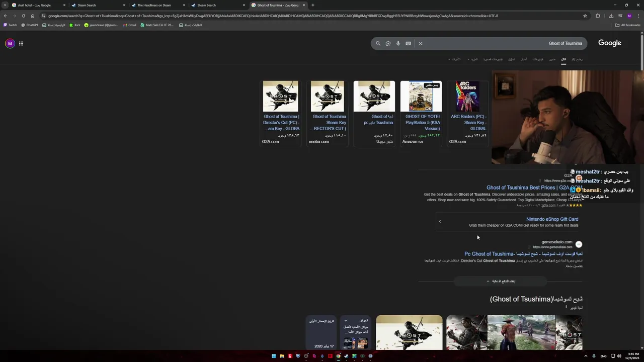Open the ENG language indicator

[x=603, y=356]
